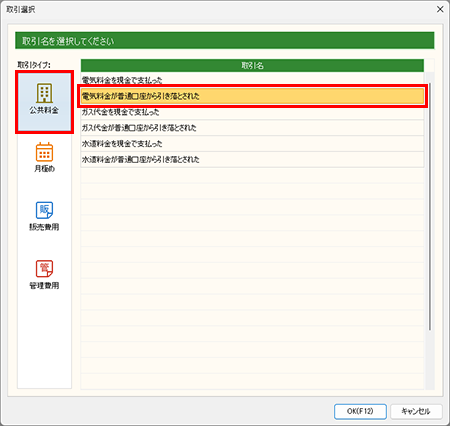Click the 管理費用 label text
Viewport: 450px width, 426px height.
pyautogui.click(x=44, y=286)
